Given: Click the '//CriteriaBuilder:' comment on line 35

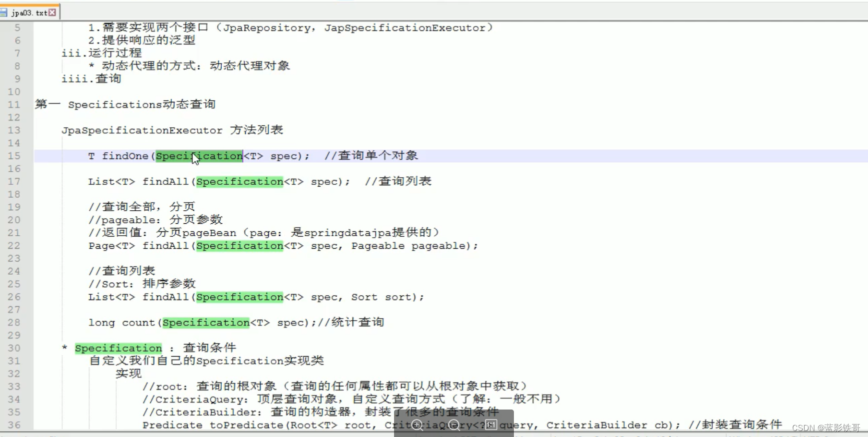Looking at the screenshot, I should click(321, 412).
